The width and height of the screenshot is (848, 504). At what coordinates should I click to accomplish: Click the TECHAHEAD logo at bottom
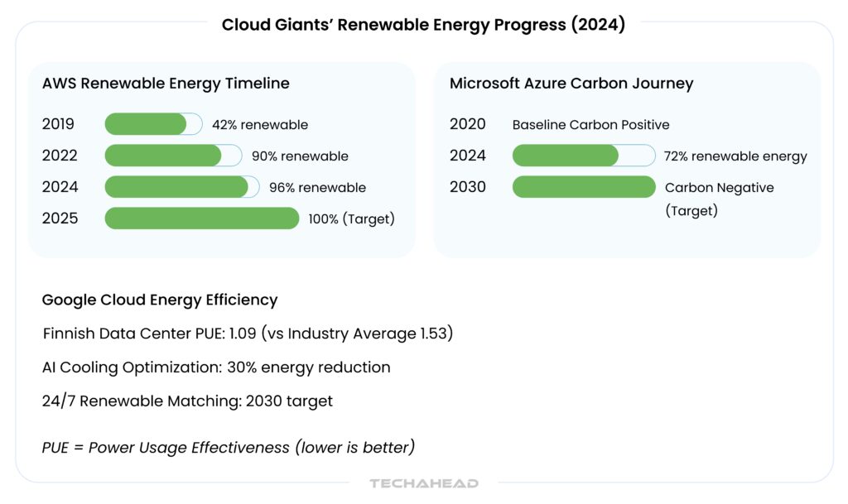click(424, 483)
